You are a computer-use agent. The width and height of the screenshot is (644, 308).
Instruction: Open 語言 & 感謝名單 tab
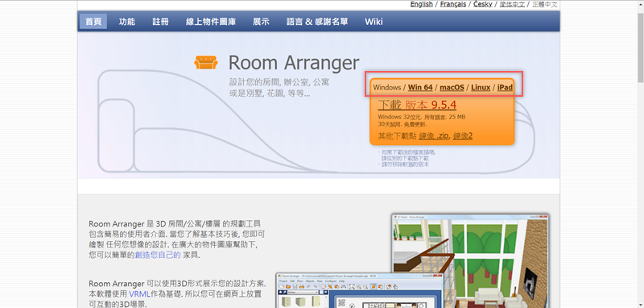click(317, 22)
